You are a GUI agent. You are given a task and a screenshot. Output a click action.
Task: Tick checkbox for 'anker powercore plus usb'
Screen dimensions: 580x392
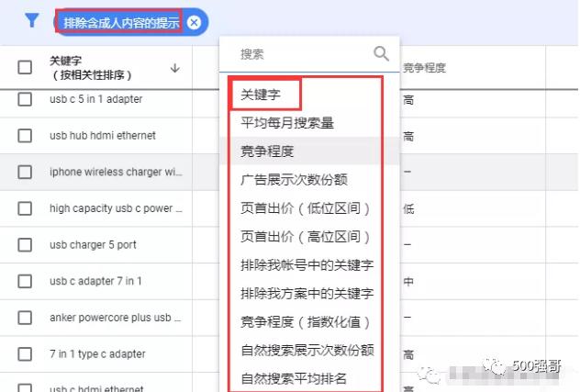pos(25,318)
